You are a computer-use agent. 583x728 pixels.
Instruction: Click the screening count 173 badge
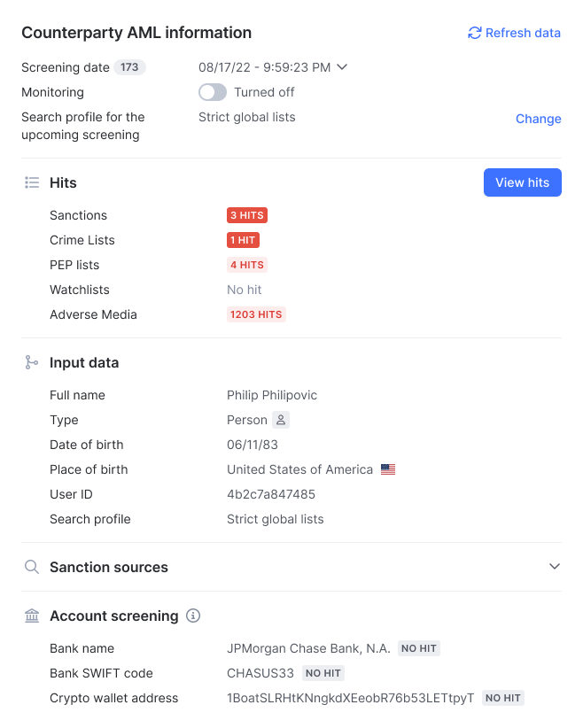coord(130,67)
